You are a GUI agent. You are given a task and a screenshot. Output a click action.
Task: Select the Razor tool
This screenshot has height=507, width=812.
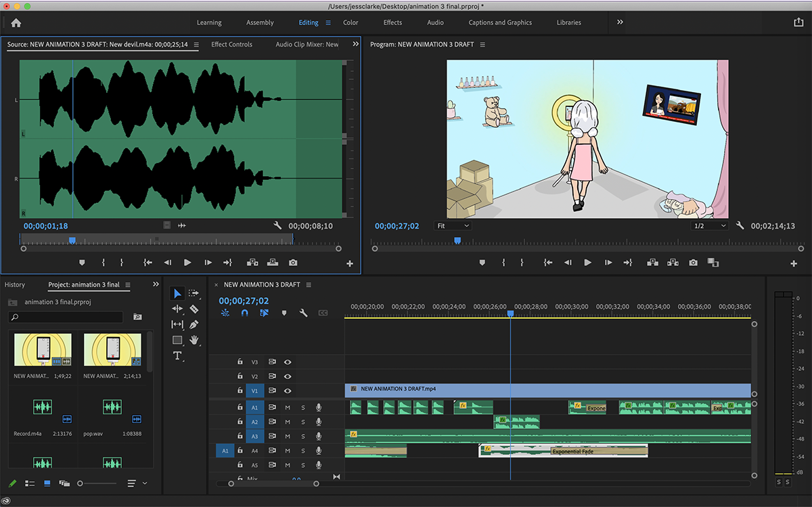tap(194, 309)
